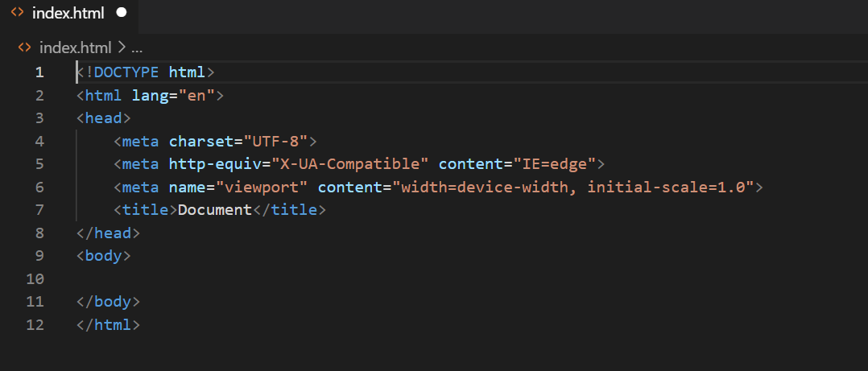868x371 pixels.
Task: Click the "en" attribute value
Action: pyautogui.click(x=196, y=96)
